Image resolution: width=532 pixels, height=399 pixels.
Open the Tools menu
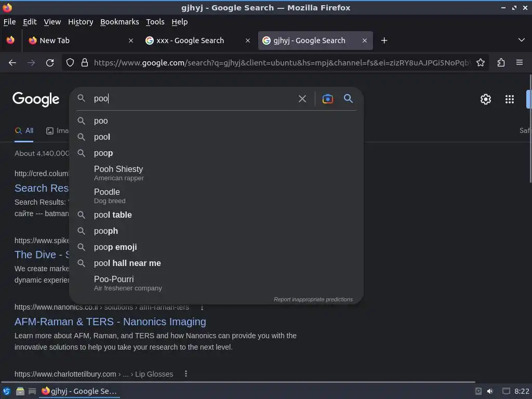pos(155,22)
